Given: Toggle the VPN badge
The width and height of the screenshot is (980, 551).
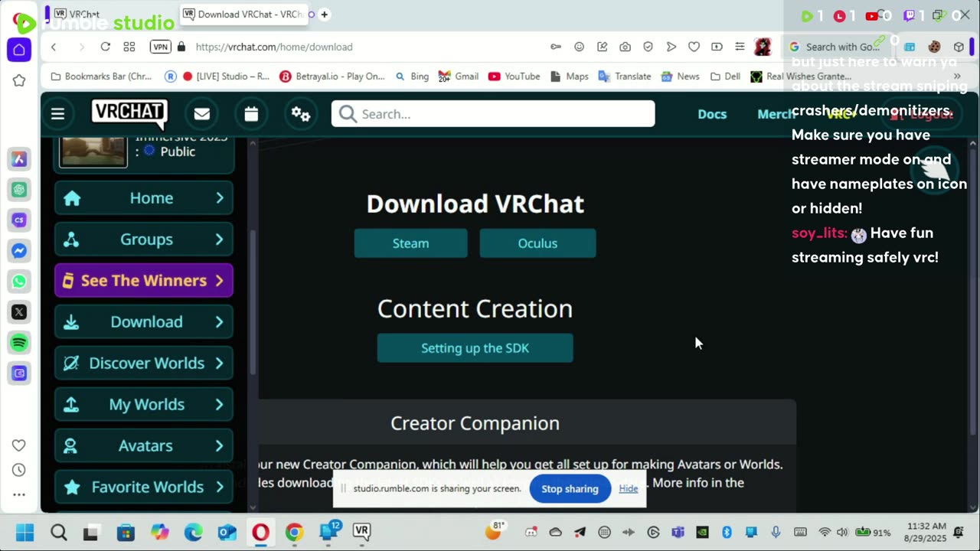Looking at the screenshot, I should click(160, 47).
